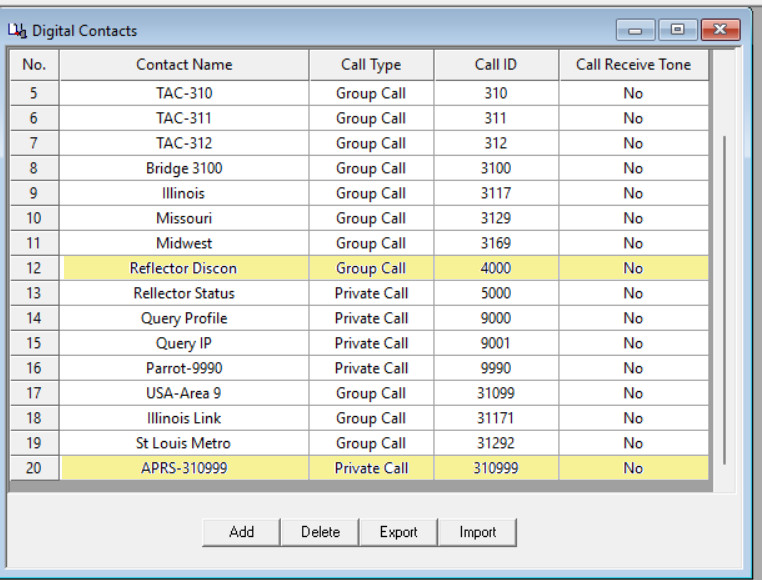Click Call ID cell 3100

tap(496, 168)
